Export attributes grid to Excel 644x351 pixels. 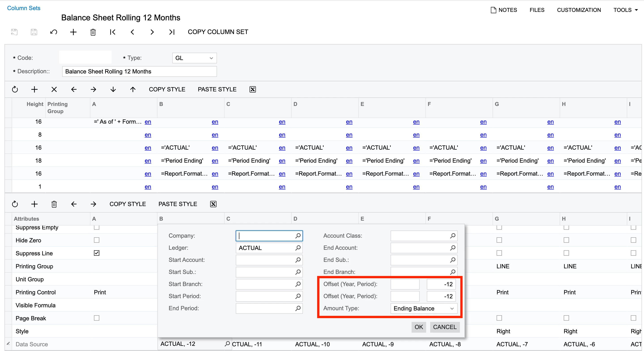pyautogui.click(x=213, y=204)
